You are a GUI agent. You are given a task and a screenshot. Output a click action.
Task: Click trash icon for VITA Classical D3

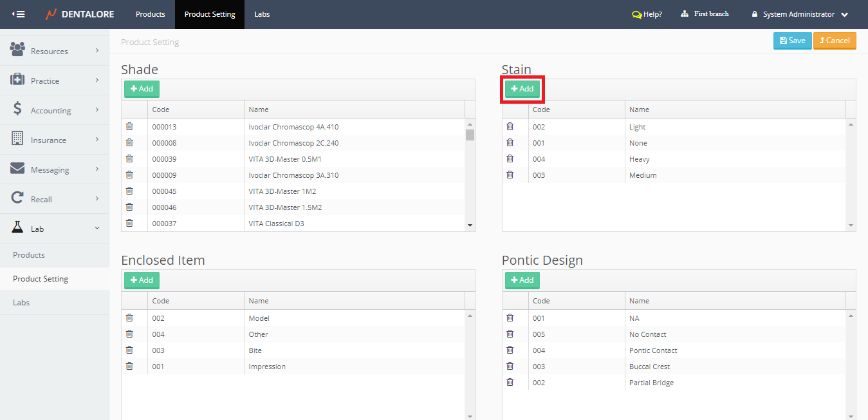point(129,223)
